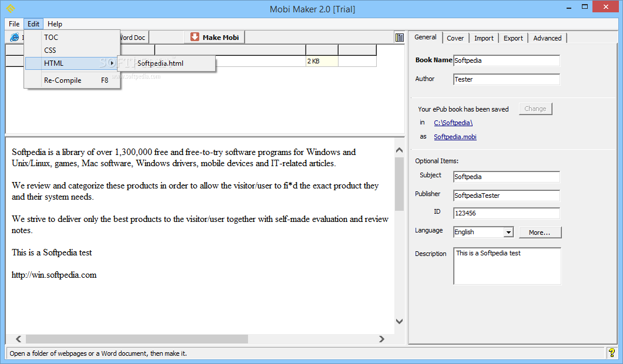
Task: Open the Softpedia.mobi file link
Action: [x=455, y=137]
